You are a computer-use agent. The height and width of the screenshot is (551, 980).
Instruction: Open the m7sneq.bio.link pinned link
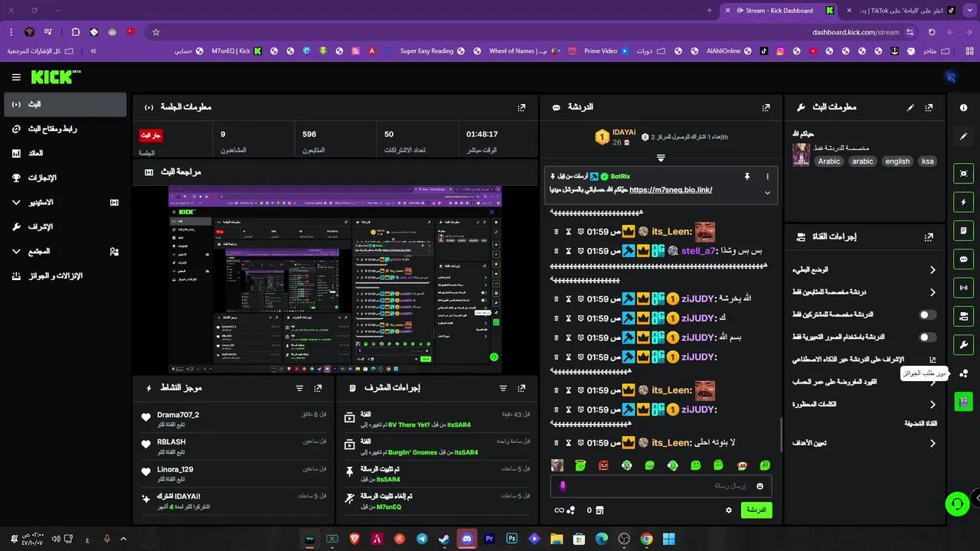pos(671,190)
